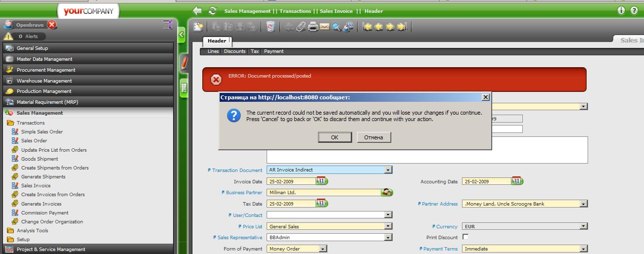Open the General Setup menu section
Image resolution: width=644 pixels, height=254 pixels.
(88, 48)
